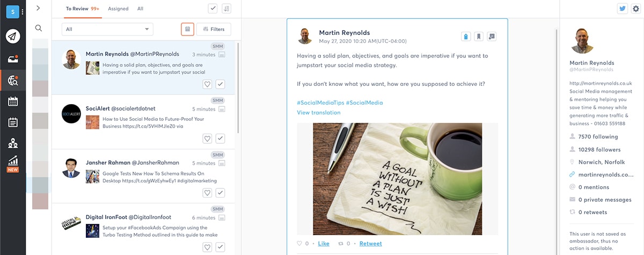Open the inbox tray icon in sidebar
This screenshot has width=644, height=255.
[13, 59]
